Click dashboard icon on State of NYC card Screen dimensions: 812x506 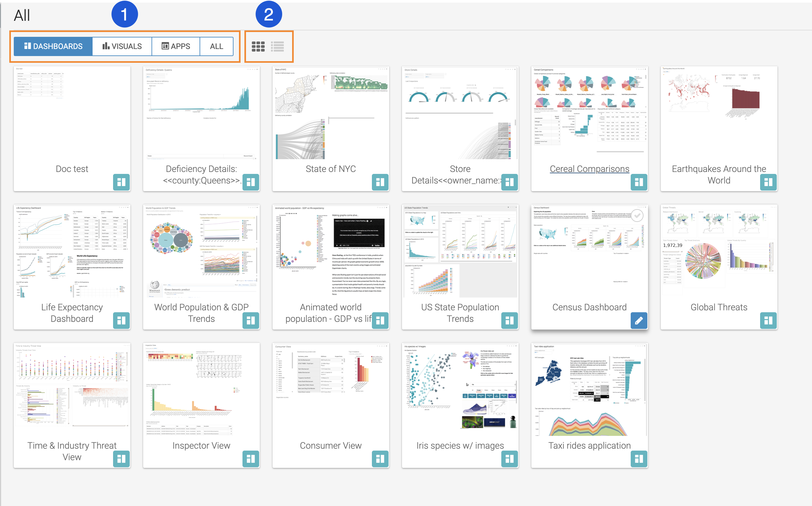tap(380, 182)
